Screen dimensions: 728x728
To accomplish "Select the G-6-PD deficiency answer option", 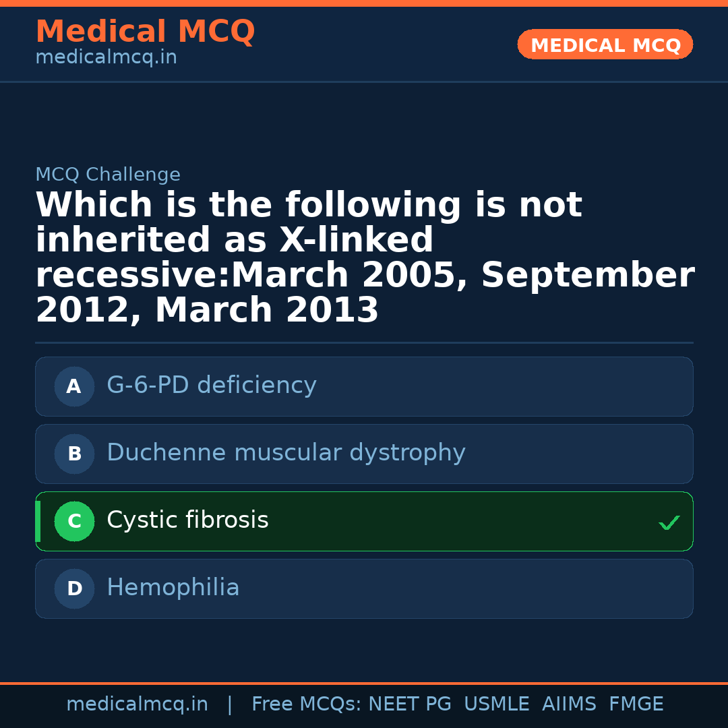I will [364, 386].
